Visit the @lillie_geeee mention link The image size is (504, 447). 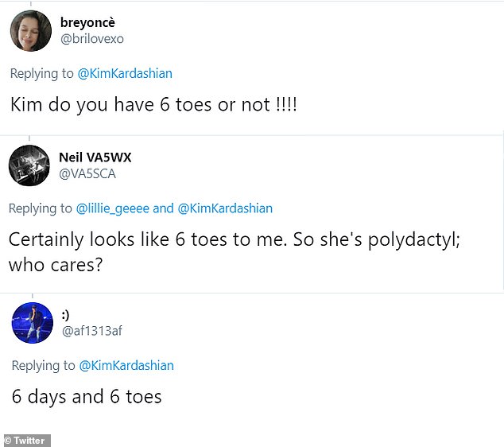(x=112, y=208)
